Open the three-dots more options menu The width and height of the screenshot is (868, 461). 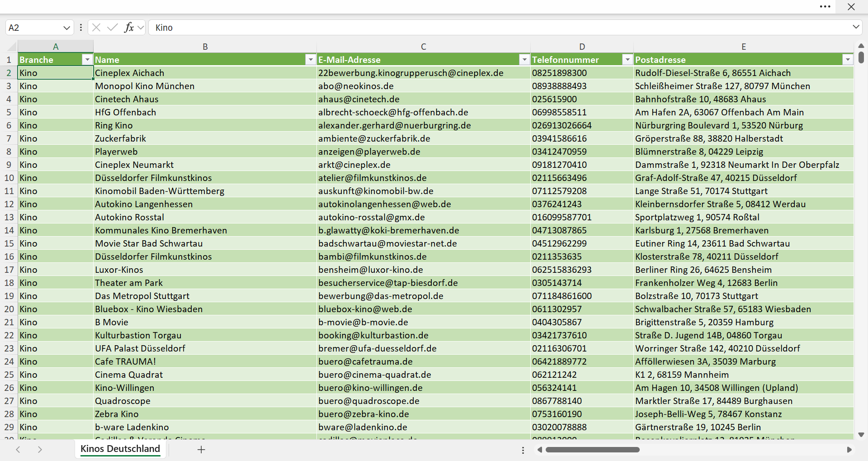coord(825,7)
